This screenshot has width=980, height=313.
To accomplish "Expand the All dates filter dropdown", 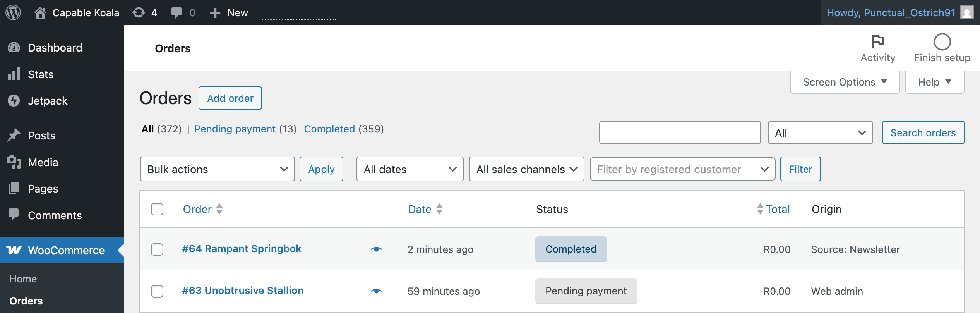I will 409,169.
